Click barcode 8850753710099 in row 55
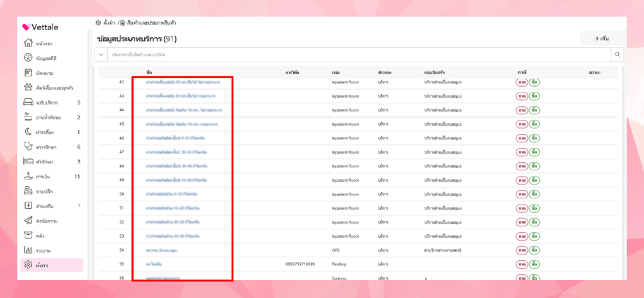Screen dimensions: 644x298 (x=300, y=264)
